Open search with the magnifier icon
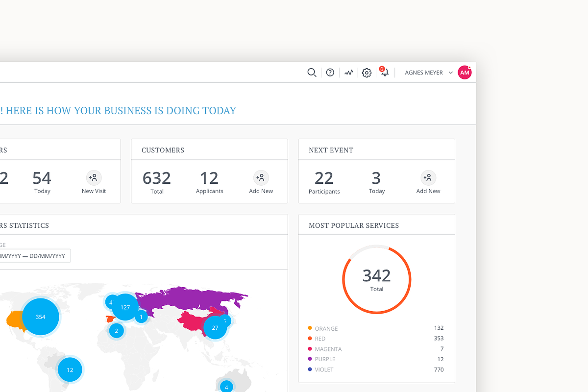 coord(312,73)
